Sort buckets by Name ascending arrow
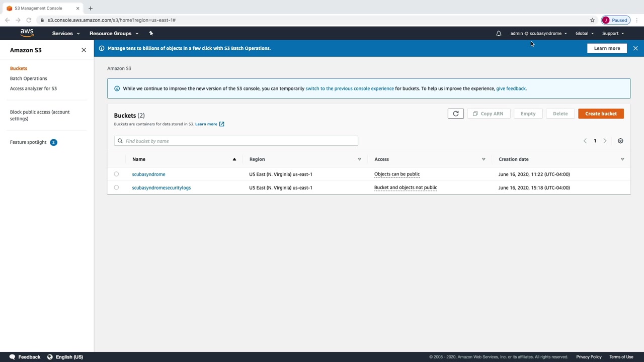 pyautogui.click(x=234, y=159)
